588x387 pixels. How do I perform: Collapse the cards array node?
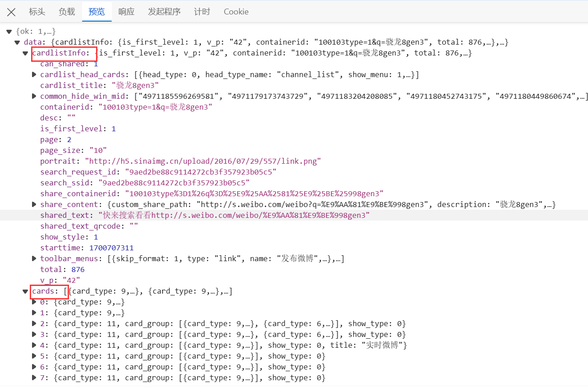click(x=25, y=291)
